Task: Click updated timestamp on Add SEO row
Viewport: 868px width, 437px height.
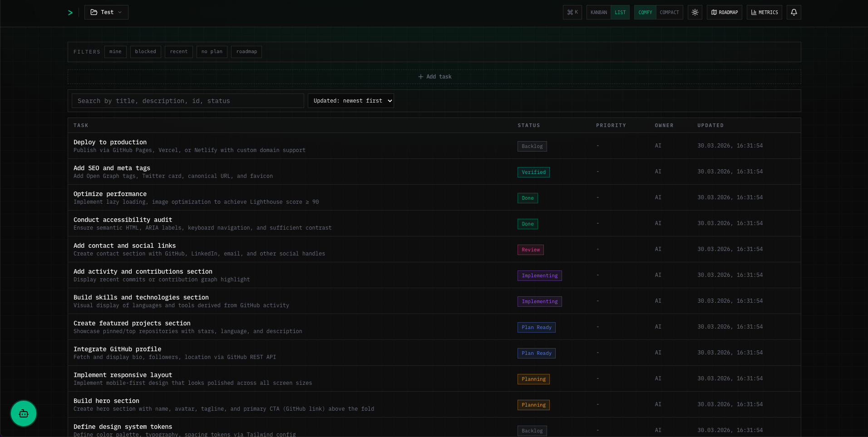Action: [x=730, y=172]
